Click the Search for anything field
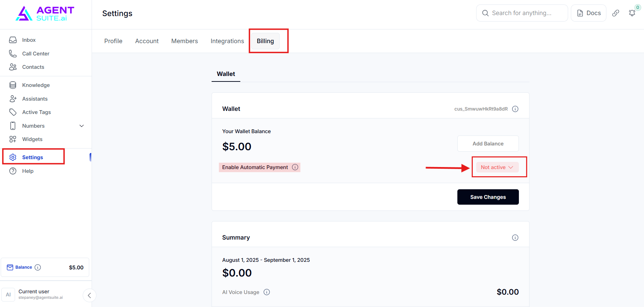Viewport: 644px width, 307px height. click(522, 13)
